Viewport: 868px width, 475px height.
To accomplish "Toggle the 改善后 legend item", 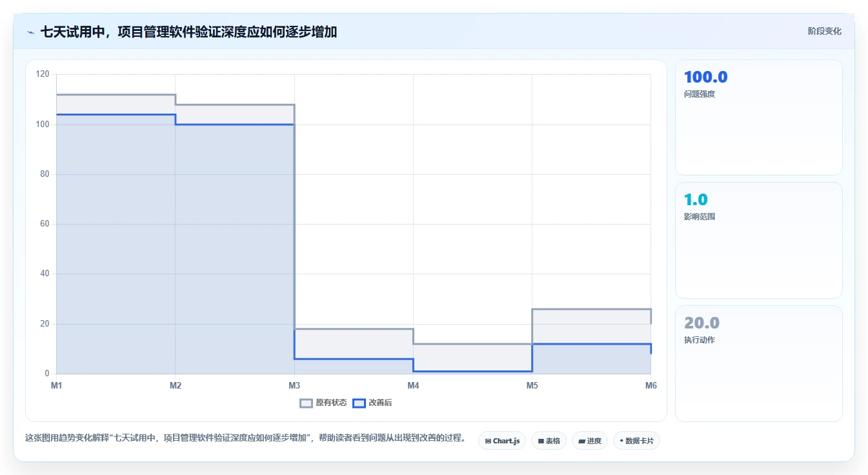I will pyautogui.click(x=372, y=403).
